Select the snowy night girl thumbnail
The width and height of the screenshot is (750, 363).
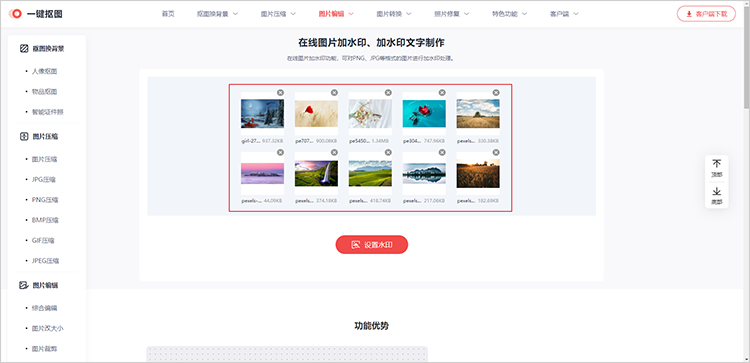click(262, 113)
